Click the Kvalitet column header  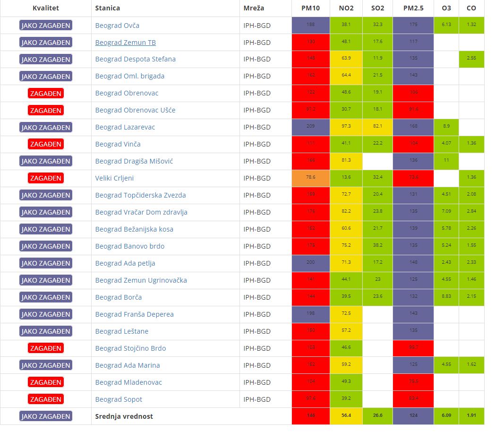point(46,8)
